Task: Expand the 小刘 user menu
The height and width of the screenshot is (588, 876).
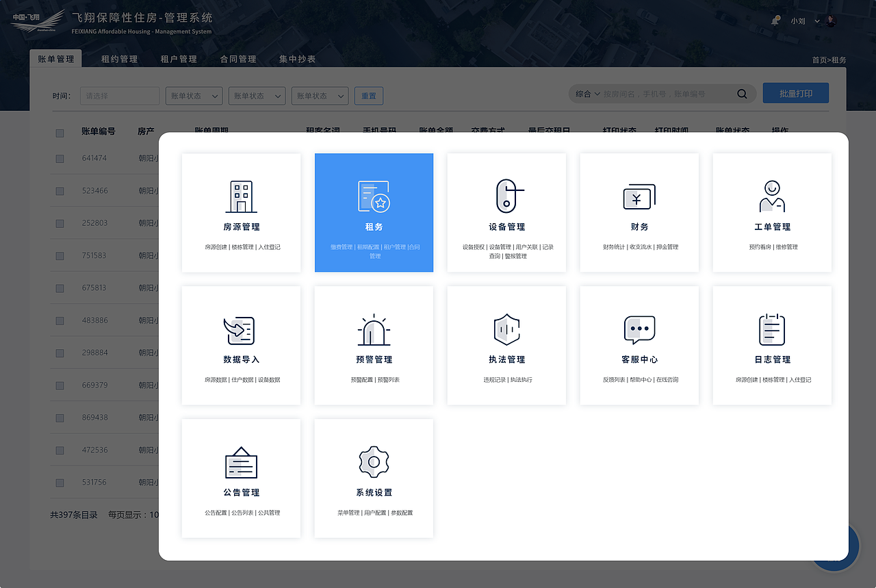Action: tap(805, 21)
